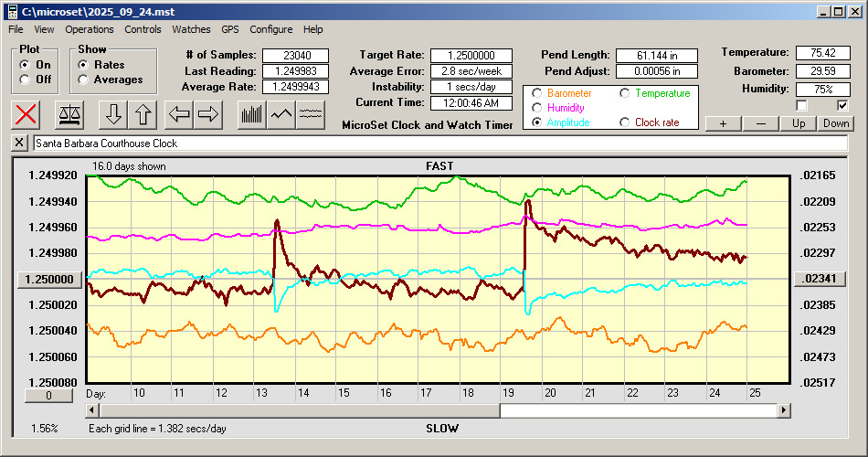This screenshot has height=457, width=868.
Task: Uncheck the checked box under Humidity
Action: point(842,105)
